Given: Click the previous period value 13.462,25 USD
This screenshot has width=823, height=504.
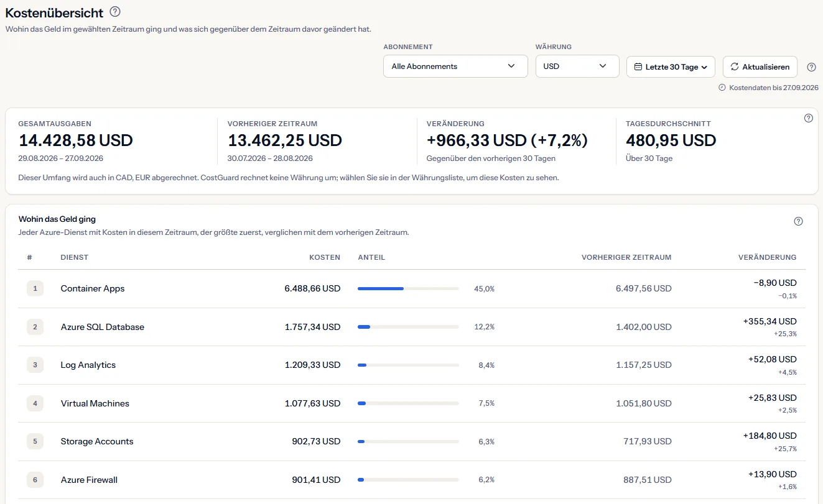Looking at the screenshot, I should (285, 140).
